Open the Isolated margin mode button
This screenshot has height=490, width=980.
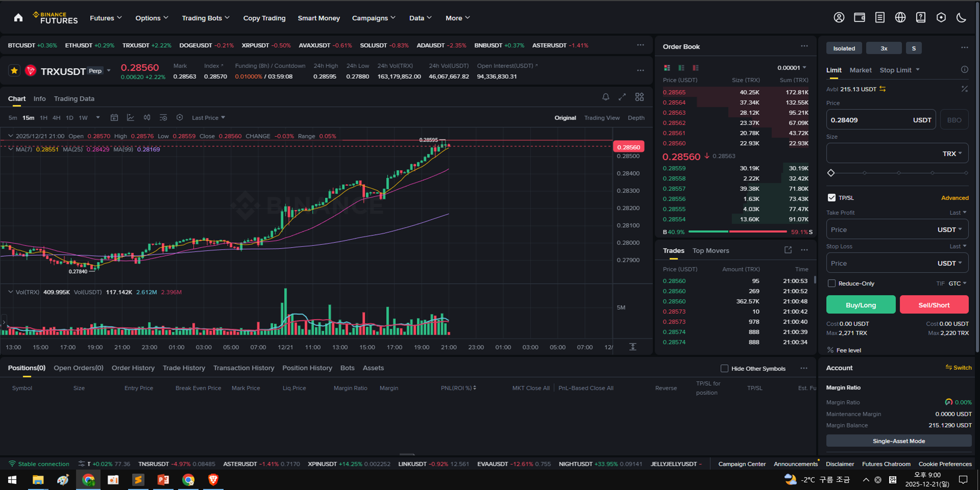[x=844, y=48]
